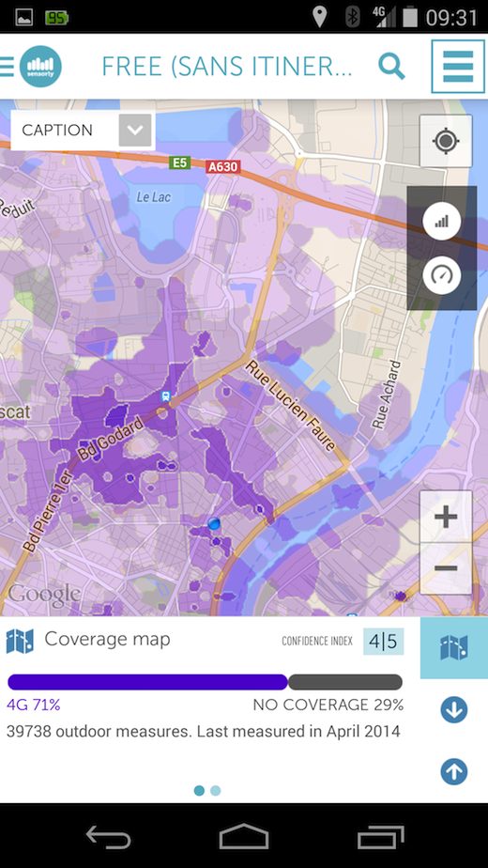
Task: Expand the CAPTION dropdown arrow
Action: [135, 130]
